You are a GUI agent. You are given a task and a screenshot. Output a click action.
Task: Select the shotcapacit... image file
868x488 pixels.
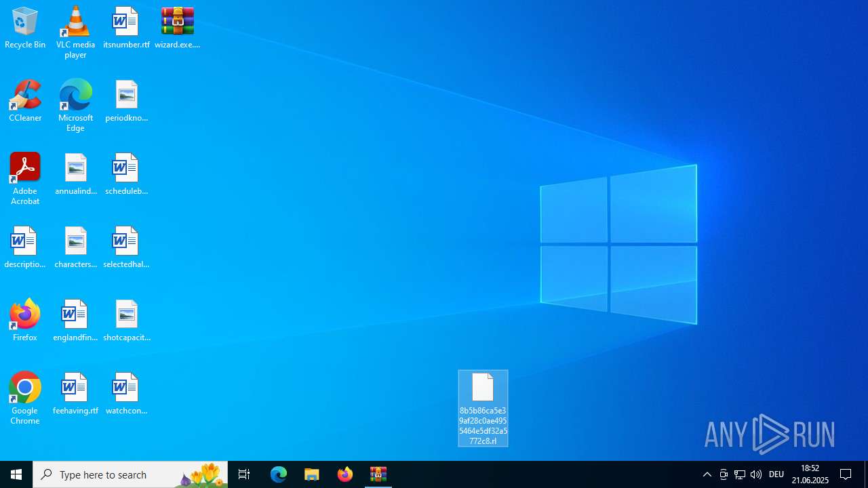(x=126, y=321)
